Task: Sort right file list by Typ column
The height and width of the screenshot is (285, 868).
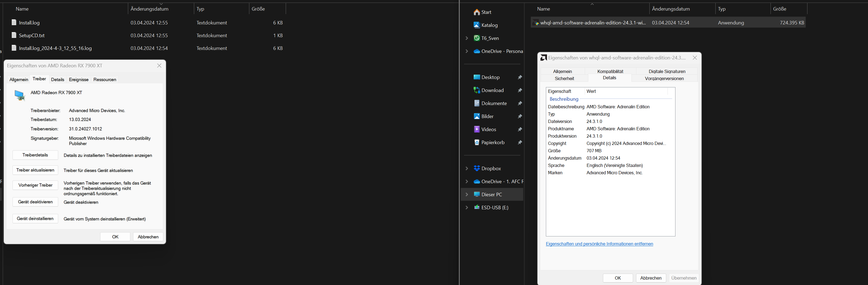Action: coord(743,9)
